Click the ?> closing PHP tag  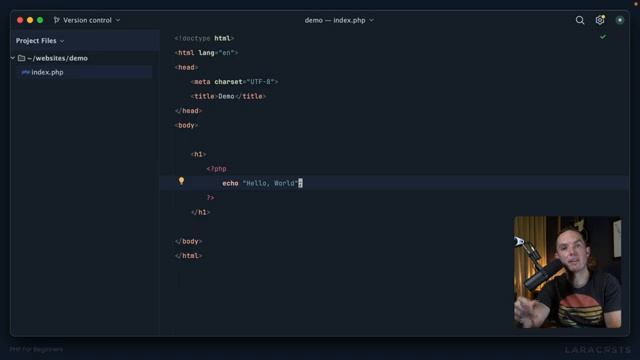pos(210,198)
